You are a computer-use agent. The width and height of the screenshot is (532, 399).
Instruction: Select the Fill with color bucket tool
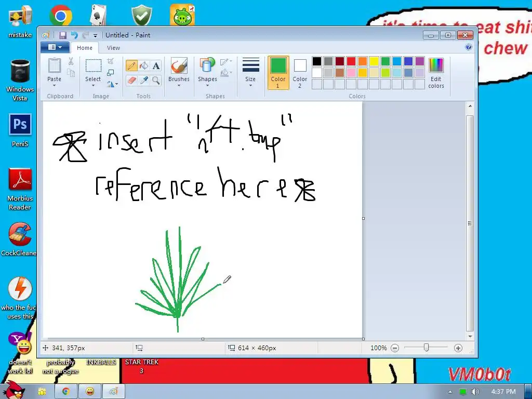coord(144,65)
